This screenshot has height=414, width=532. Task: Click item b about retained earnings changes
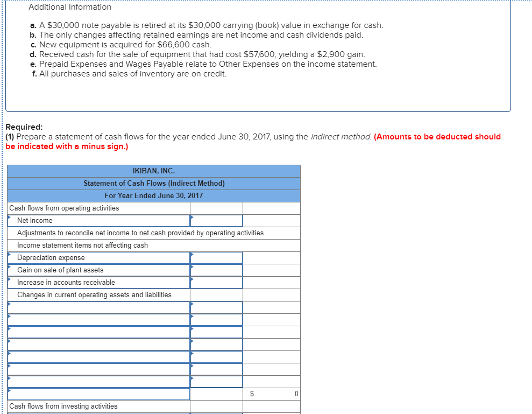coord(196,35)
